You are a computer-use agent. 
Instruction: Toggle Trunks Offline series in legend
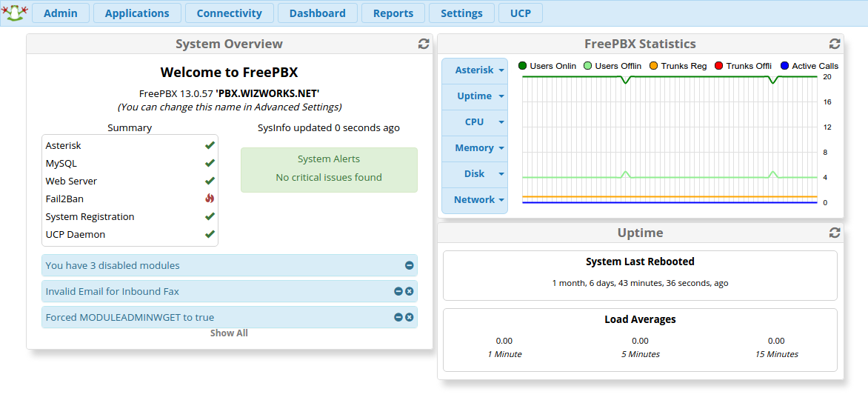click(743, 66)
